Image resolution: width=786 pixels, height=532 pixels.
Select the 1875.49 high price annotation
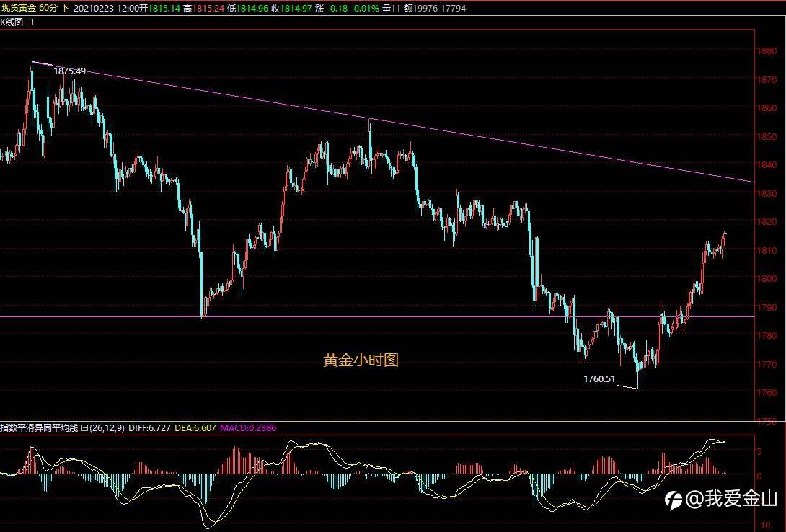70,71
